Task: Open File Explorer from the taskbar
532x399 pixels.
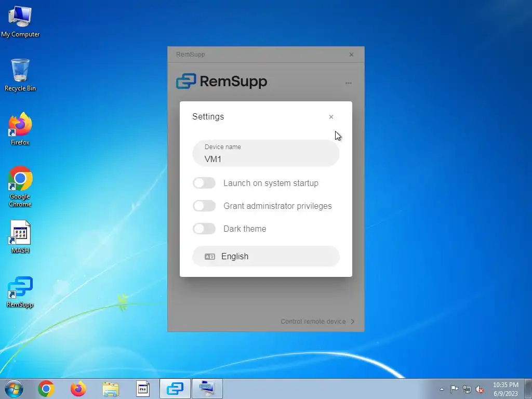Action: point(111,389)
